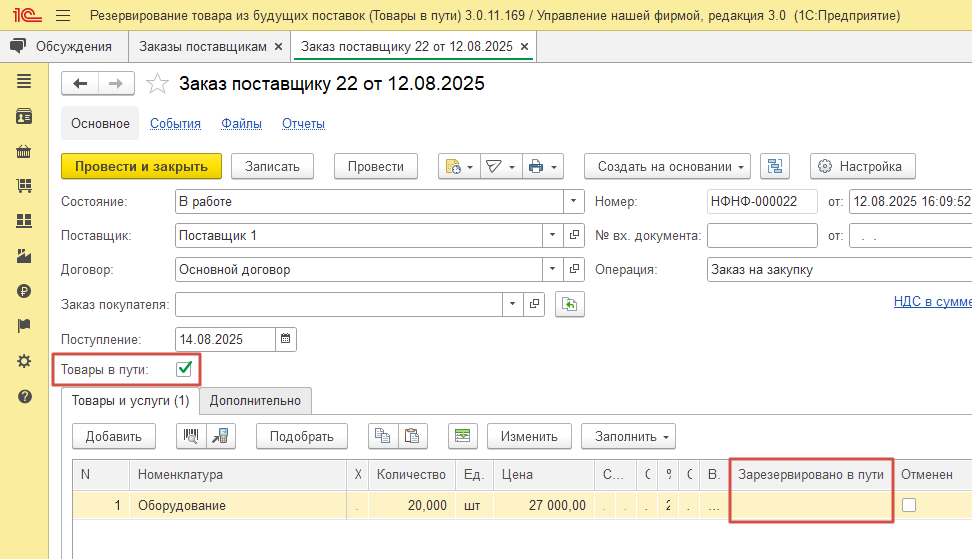Click the barcode scanner icon in table toolbar
The height and width of the screenshot is (559, 972).
click(x=190, y=436)
